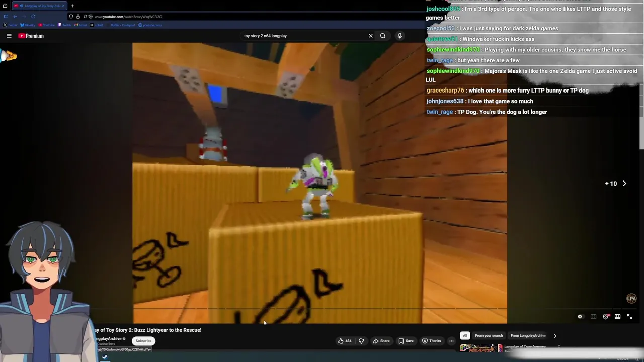Open the cobalt bookmark
Screen dimensions: 644x362
click(x=97, y=25)
